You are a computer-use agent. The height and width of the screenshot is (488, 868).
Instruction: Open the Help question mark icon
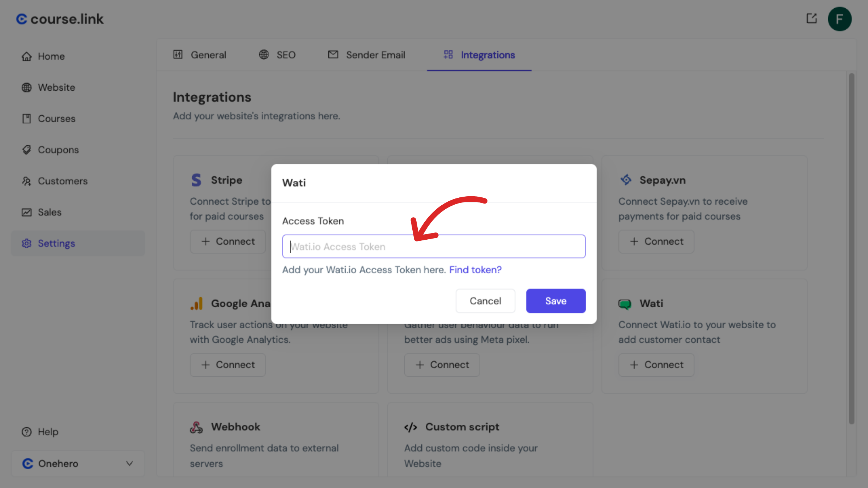click(x=26, y=432)
